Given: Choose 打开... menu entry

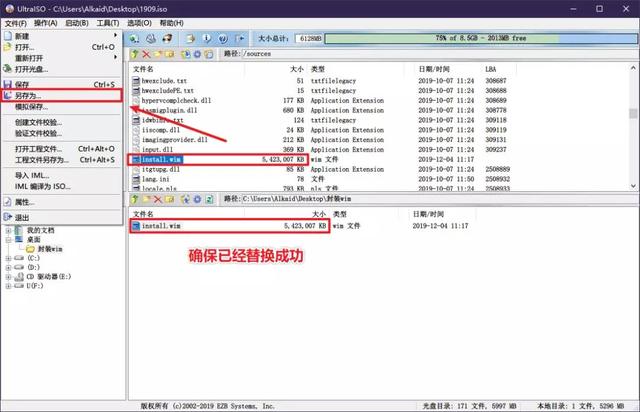Looking at the screenshot, I should 62,47.
